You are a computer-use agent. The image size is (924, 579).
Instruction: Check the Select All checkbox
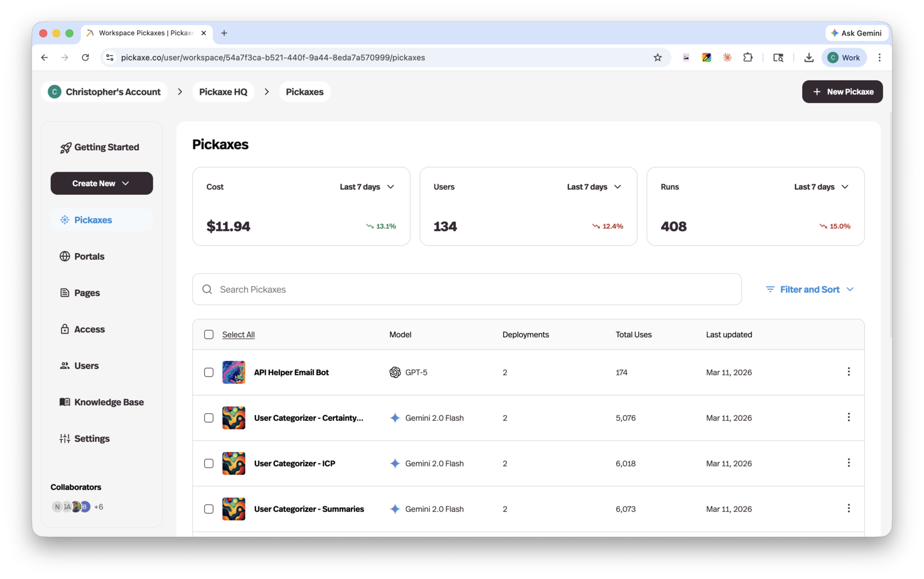[208, 334]
